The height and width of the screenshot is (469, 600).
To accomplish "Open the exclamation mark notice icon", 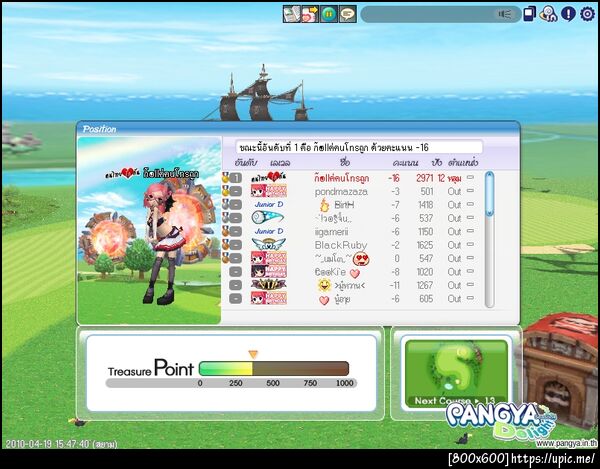I will [x=568, y=14].
